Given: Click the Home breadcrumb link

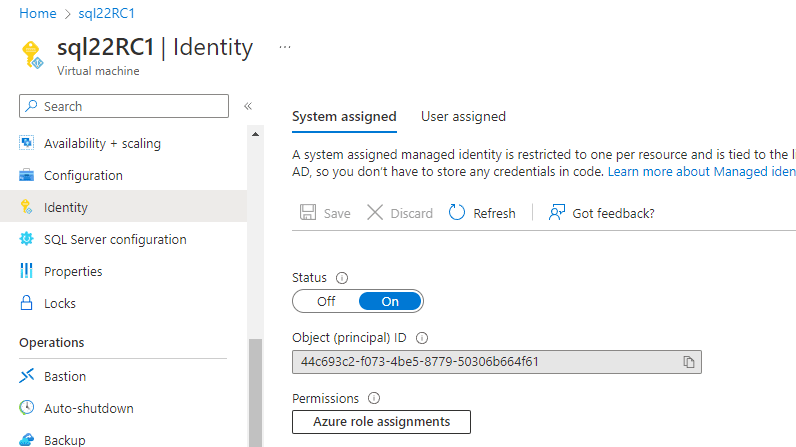Looking at the screenshot, I should click(x=38, y=13).
